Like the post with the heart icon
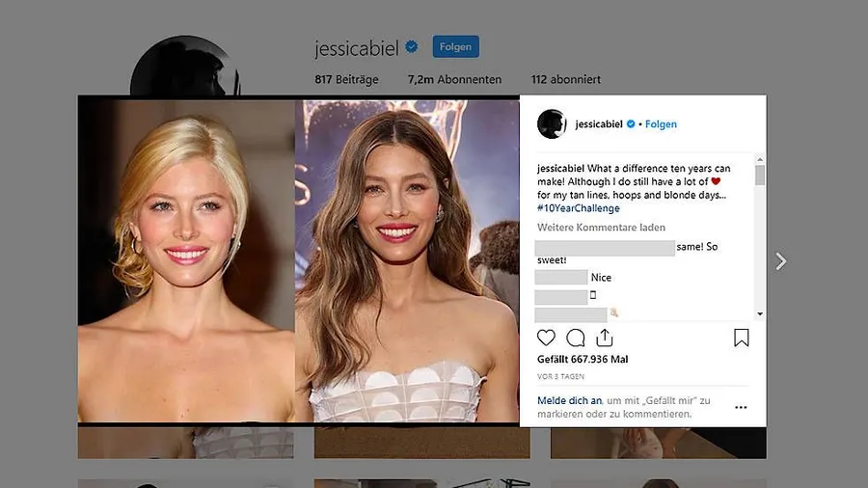 pos(546,338)
